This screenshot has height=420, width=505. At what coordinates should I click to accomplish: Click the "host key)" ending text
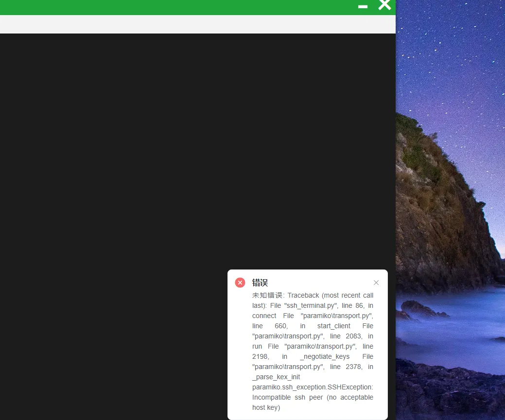coord(266,407)
